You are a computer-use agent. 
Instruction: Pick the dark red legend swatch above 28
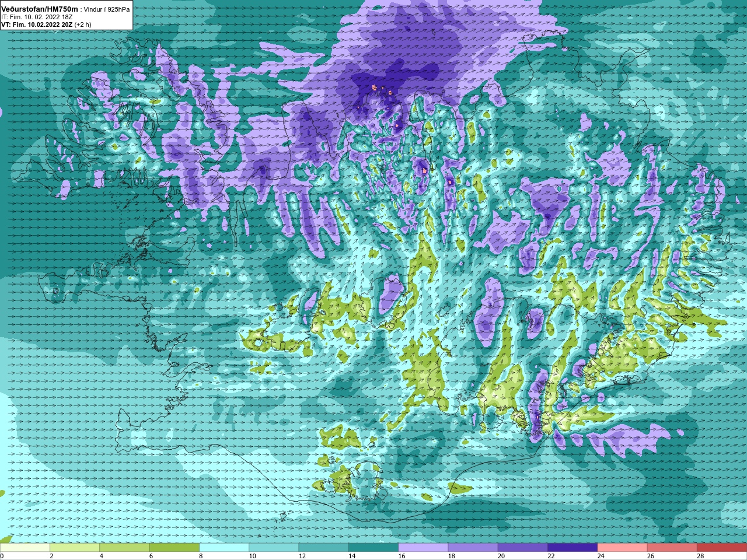tap(722, 548)
